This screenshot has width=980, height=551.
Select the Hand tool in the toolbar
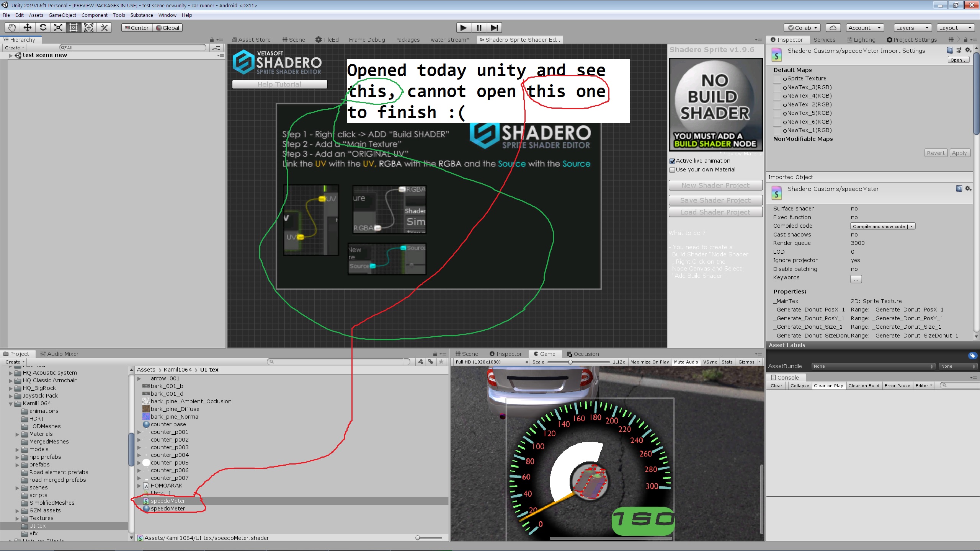(11, 27)
